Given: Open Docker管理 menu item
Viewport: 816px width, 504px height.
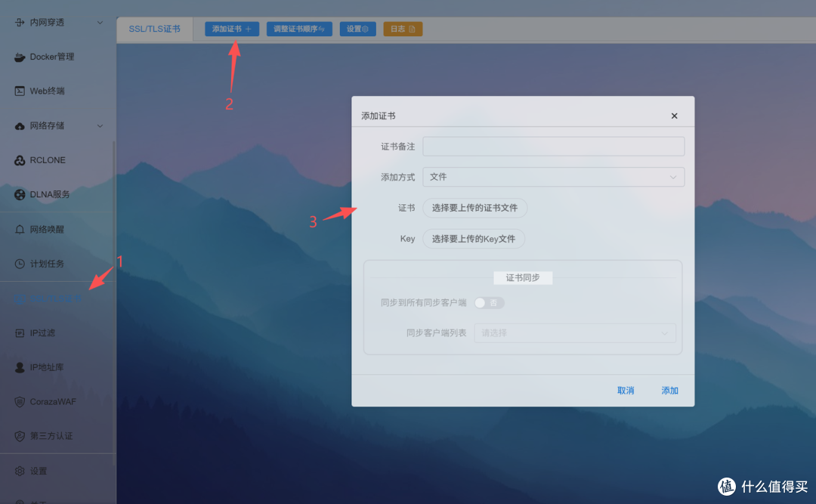Looking at the screenshot, I should pos(52,57).
